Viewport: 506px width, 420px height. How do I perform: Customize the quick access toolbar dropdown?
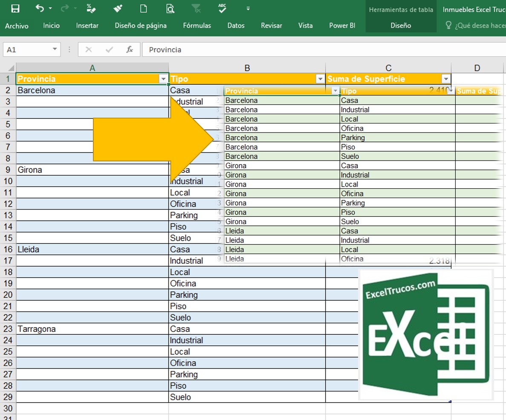[x=248, y=9]
